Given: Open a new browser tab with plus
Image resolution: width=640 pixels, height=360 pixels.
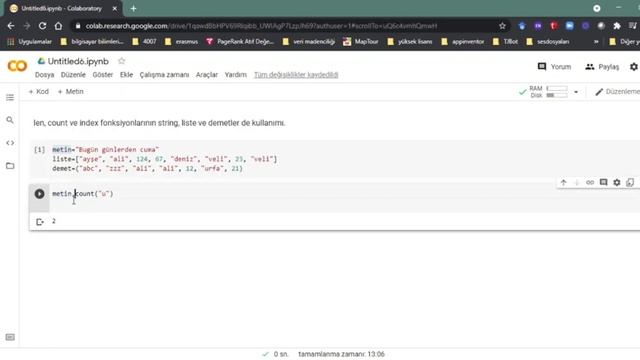Looking at the screenshot, I should point(133,9).
